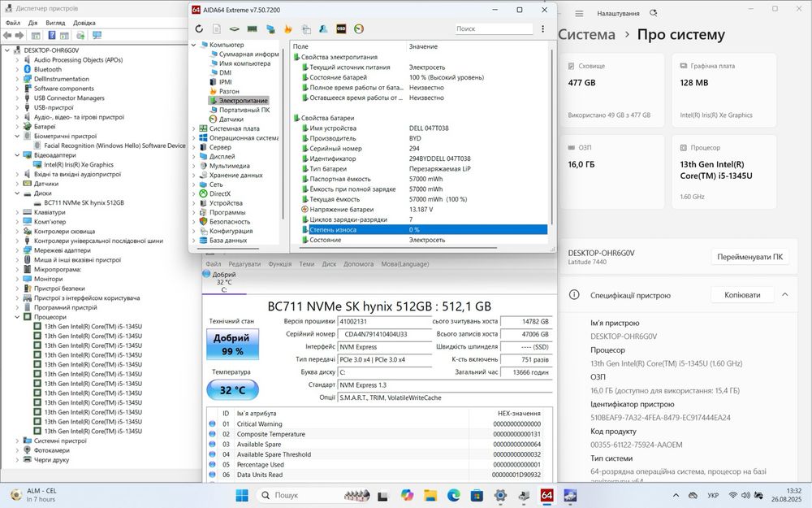Click the Copilot taskbar icon
The height and width of the screenshot is (508, 812).
pyautogui.click(x=407, y=495)
